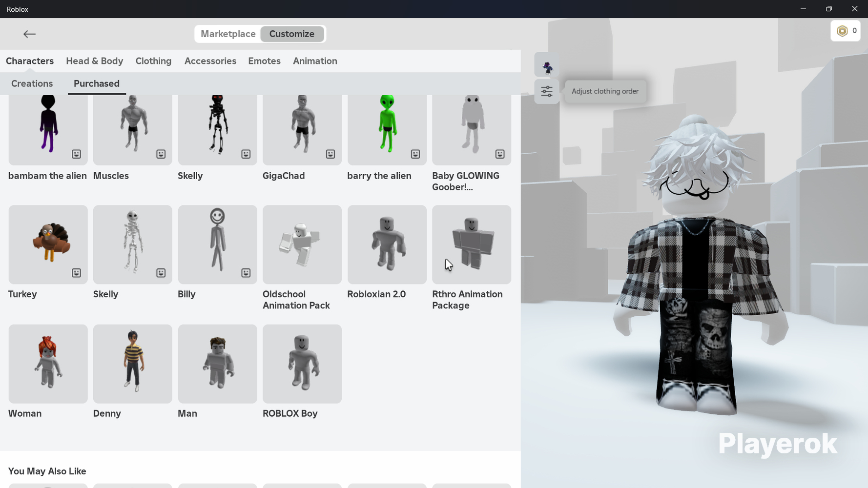Image resolution: width=868 pixels, height=488 pixels.
Task: Equip the GigaChad character
Action: click(x=302, y=129)
